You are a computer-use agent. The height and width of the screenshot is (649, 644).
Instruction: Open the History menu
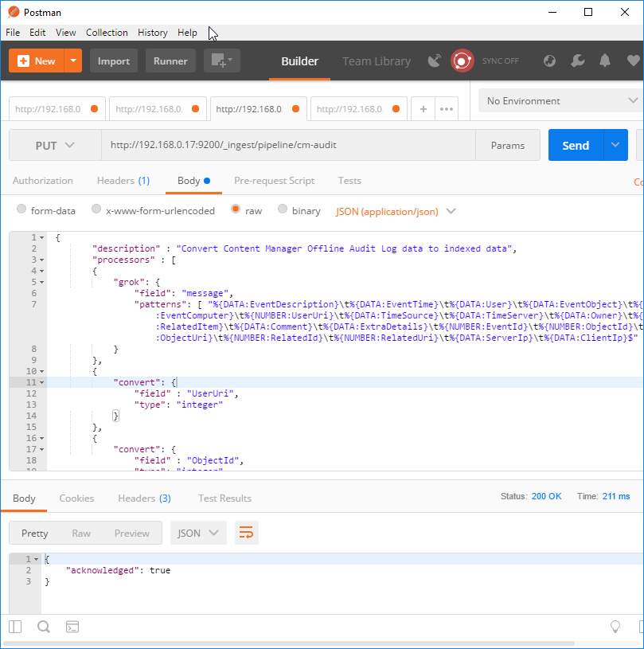pos(153,33)
